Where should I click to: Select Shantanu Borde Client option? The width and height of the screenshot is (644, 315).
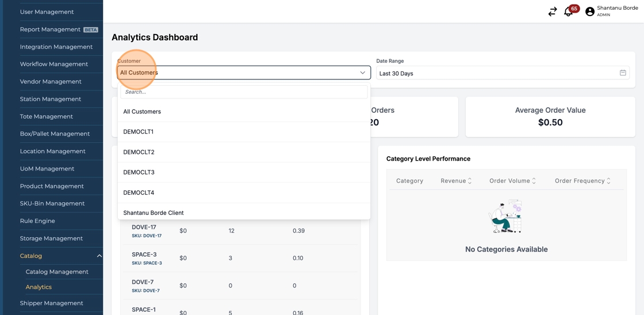point(154,212)
